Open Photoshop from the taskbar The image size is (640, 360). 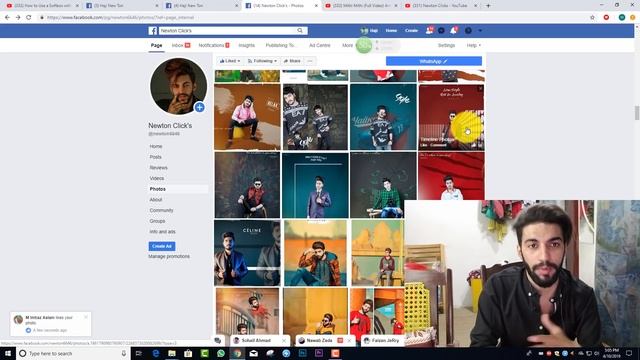pos(302,353)
